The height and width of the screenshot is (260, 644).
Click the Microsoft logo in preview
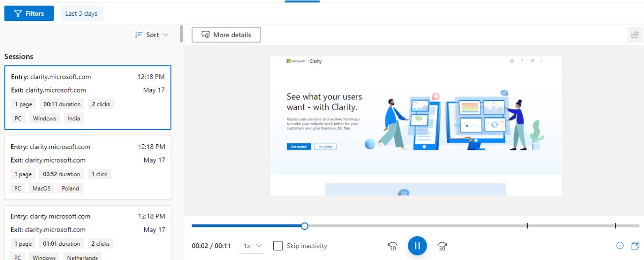click(296, 61)
